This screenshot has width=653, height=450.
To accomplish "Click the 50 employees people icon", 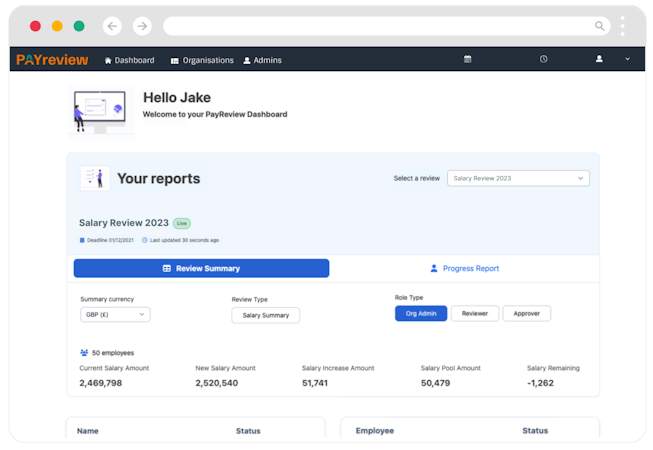I will point(84,353).
